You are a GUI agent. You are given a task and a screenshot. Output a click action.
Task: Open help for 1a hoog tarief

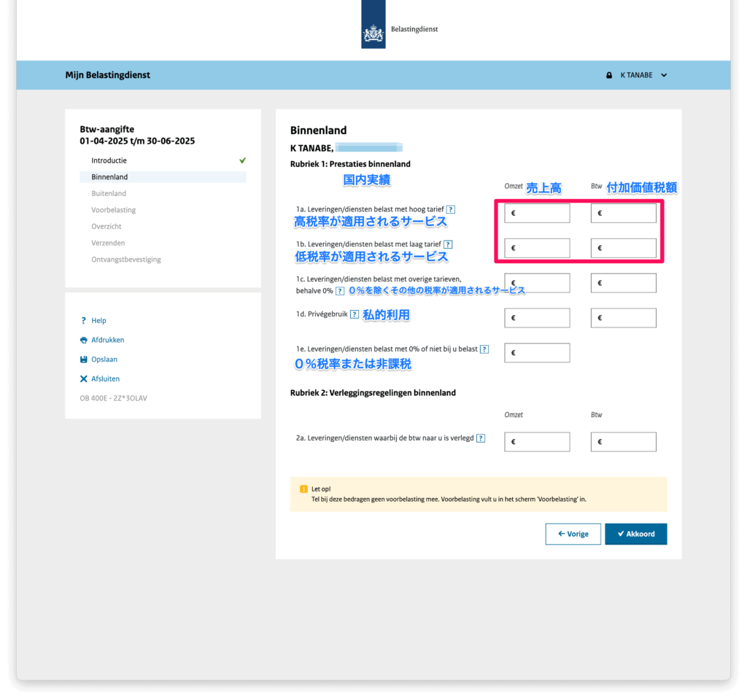tap(451, 209)
